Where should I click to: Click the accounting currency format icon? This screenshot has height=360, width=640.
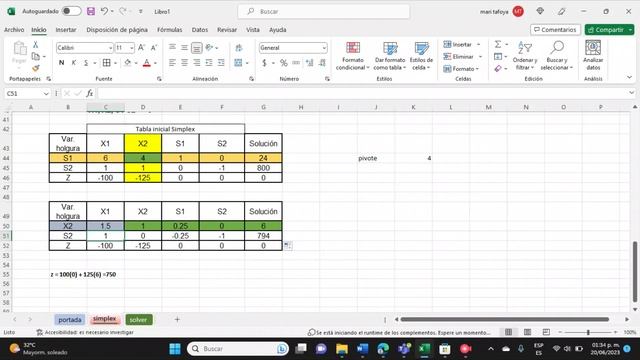[264, 63]
